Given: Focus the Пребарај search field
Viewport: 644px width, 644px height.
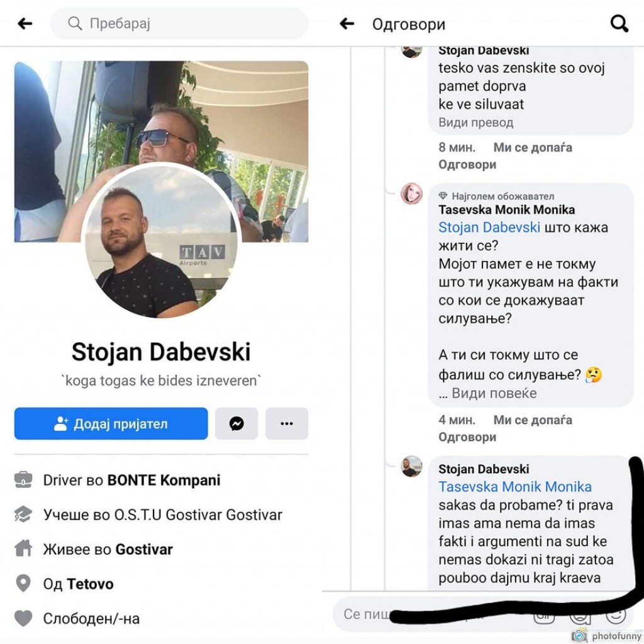Looking at the screenshot, I should 179,23.
